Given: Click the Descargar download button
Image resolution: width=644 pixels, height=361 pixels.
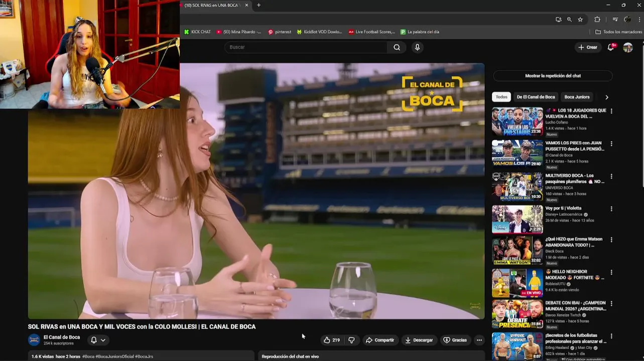Looking at the screenshot, I should [x=419, y=340].
